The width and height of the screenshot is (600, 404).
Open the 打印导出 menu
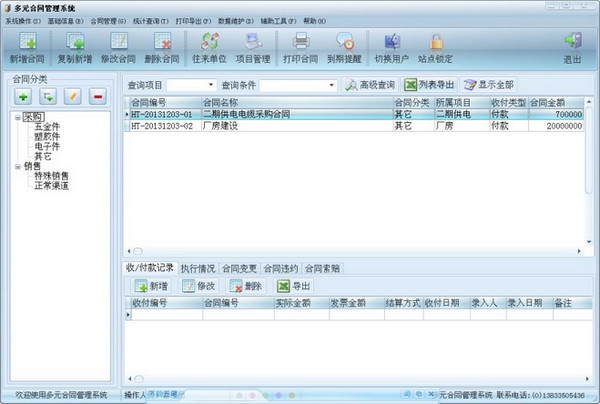pos(193,21)
